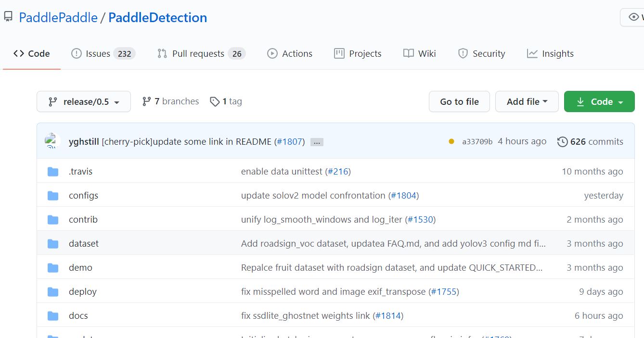Click the yghstill author avatar
This screenshot has width=644, height=338.
point(52,141)
